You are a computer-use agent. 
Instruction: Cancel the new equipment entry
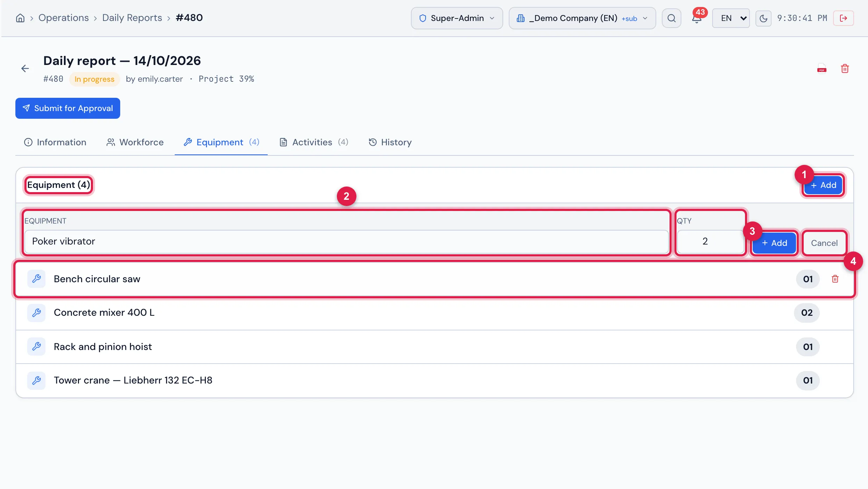click(x=824, y=243)
